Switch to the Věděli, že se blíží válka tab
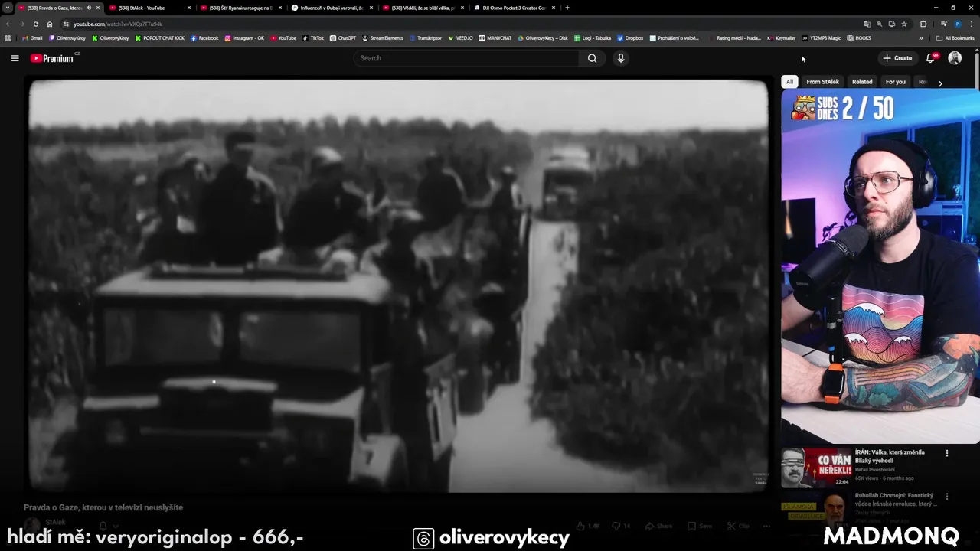 pos(423,8)
